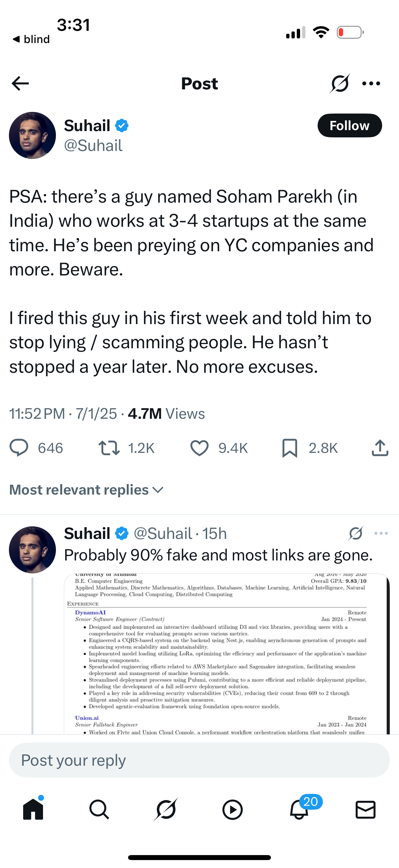Screen dimensions: 399x868
Task: Tap the Grok icon on the reply
Action: [356, 533]
